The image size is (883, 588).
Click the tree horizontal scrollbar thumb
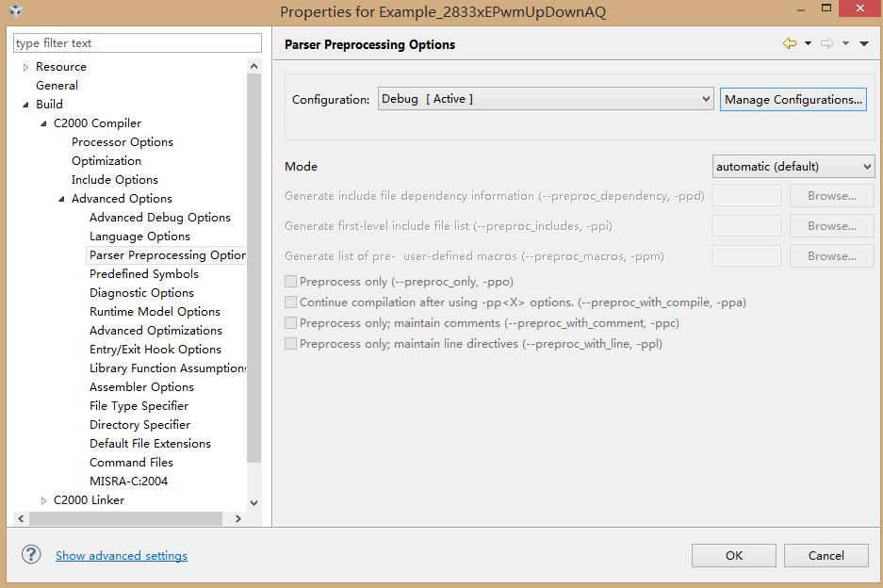click(125, 518)
